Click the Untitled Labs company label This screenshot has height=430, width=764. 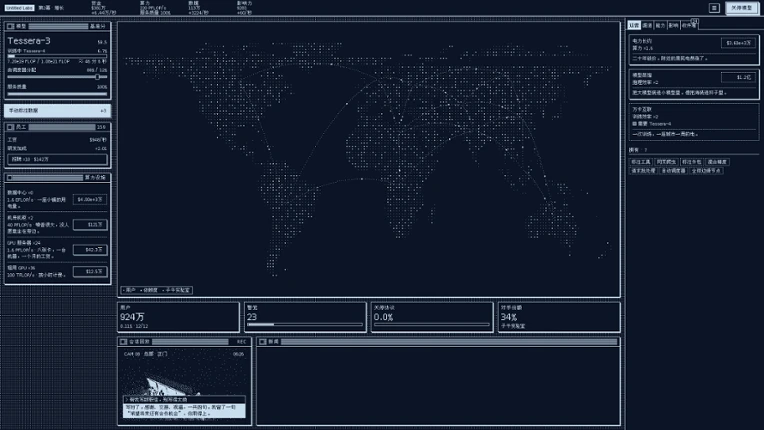(19, 8)
